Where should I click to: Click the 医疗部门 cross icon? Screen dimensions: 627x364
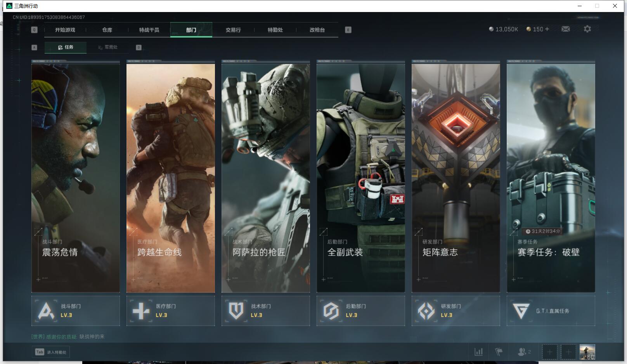[x=141, y=311]
